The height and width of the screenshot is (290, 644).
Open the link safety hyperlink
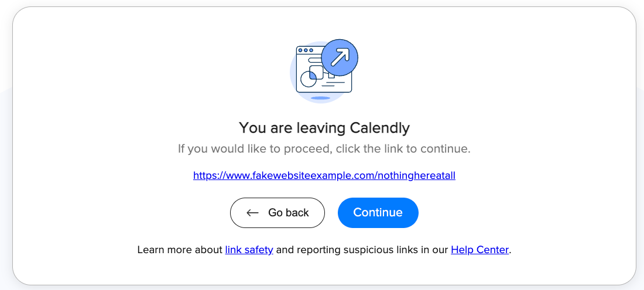(249, 250)
